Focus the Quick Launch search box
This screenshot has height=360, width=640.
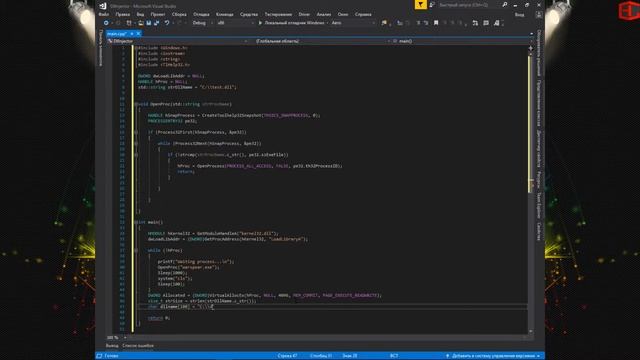(x=468, y=5)
